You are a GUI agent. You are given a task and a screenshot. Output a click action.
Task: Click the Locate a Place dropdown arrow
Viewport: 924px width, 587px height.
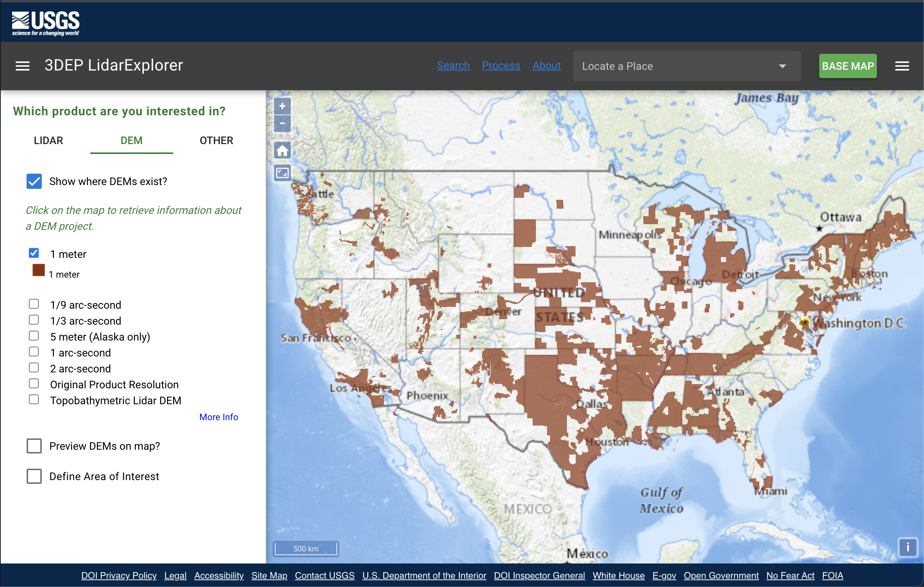[782, 66]
